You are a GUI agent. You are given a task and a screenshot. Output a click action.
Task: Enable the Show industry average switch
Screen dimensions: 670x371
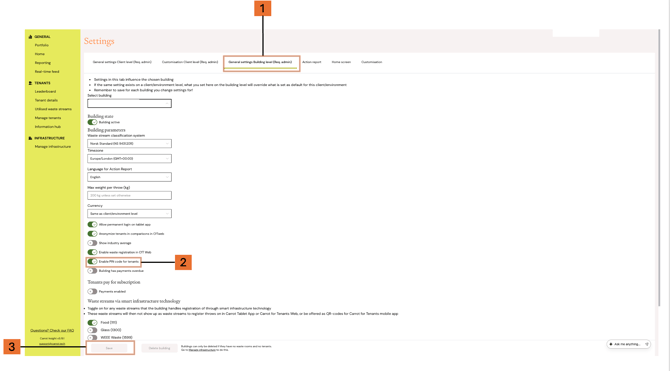[92, 243]
